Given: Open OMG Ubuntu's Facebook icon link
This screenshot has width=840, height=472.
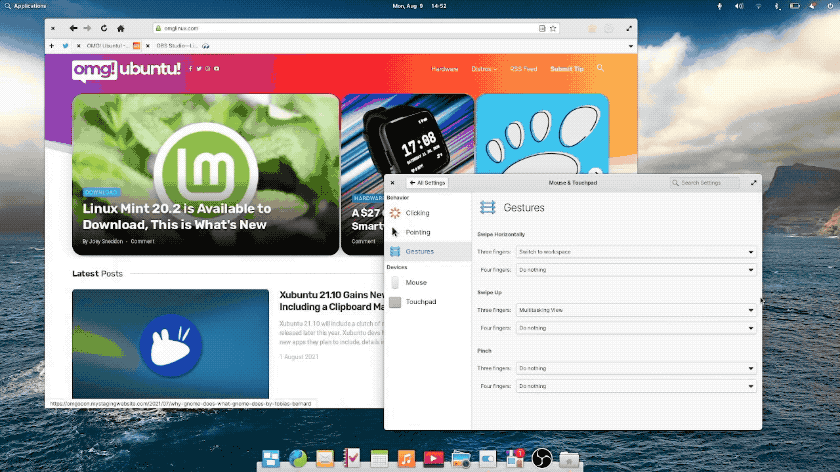Looking at the screenshot, I should coord(190,69).
